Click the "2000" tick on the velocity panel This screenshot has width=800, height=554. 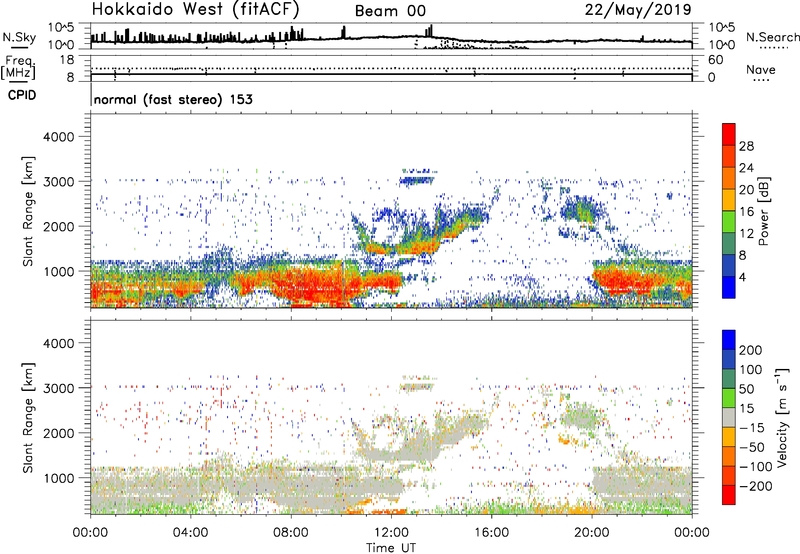(58, 433)
